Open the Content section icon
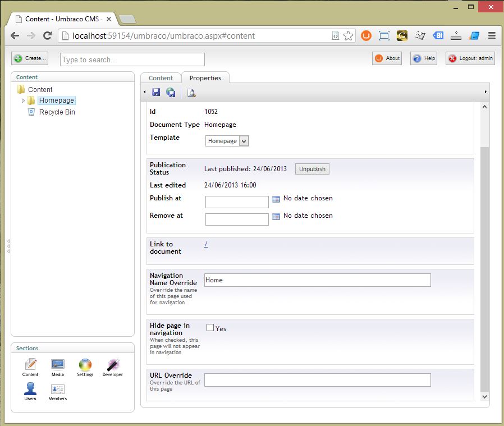 point(30,368)
